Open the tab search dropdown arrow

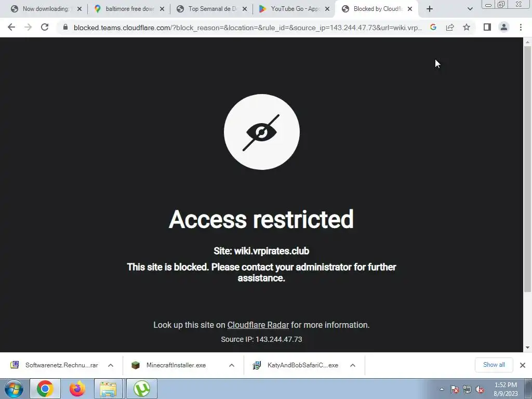[470, 9]
